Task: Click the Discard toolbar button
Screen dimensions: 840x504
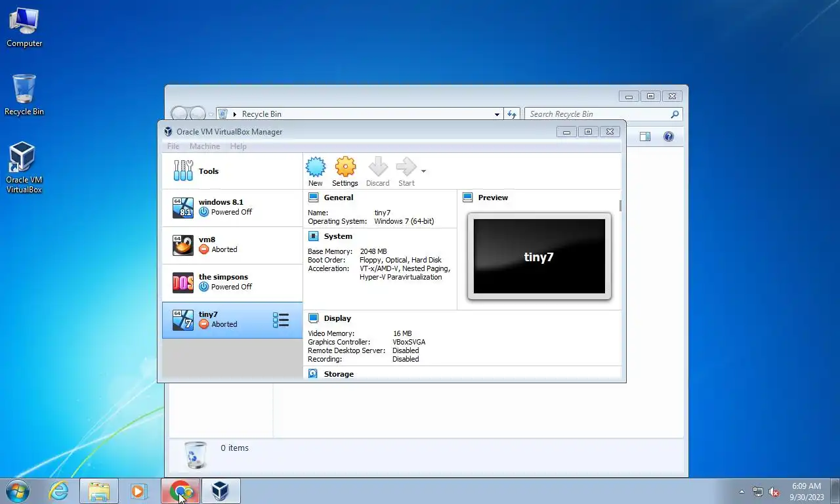Action: [x=377, y=172]
